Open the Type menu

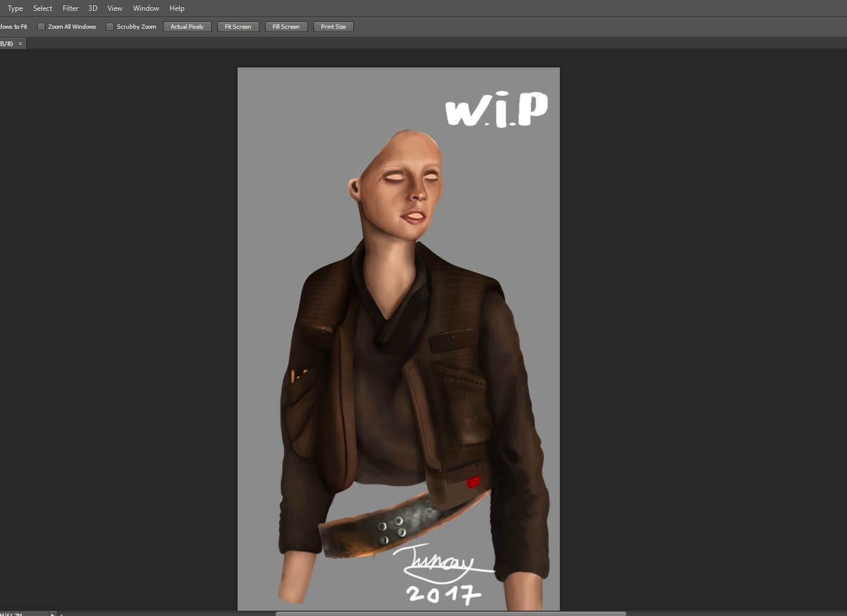click(x=15, y=8)
